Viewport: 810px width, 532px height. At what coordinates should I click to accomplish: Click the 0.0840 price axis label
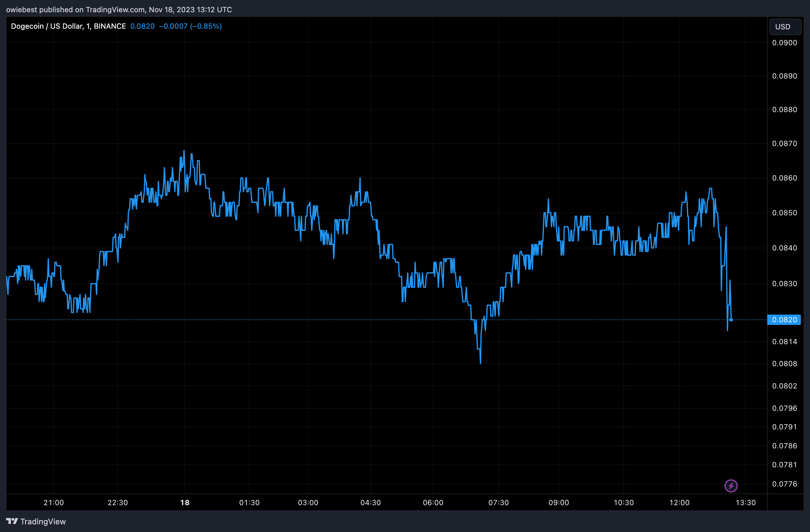click(784, 248)
